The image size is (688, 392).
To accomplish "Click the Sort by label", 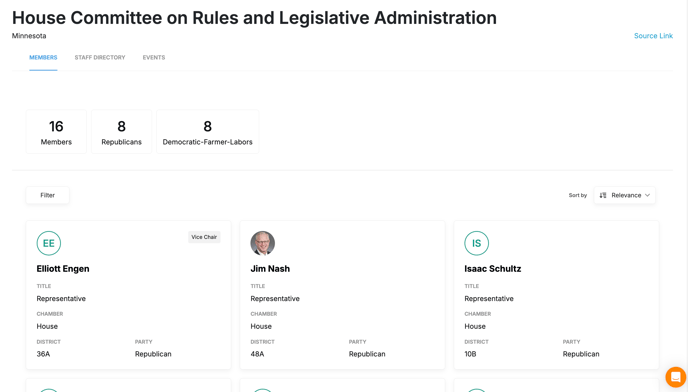I will 577,195.
